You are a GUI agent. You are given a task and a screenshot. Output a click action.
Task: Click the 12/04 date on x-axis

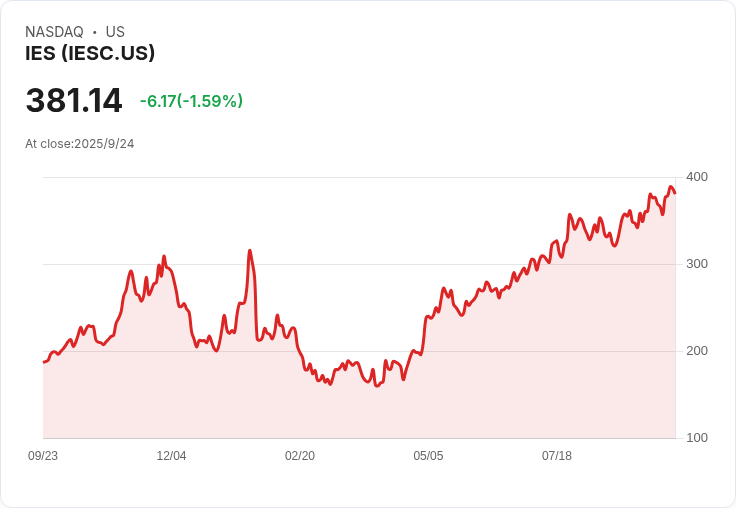click(171, 456)
